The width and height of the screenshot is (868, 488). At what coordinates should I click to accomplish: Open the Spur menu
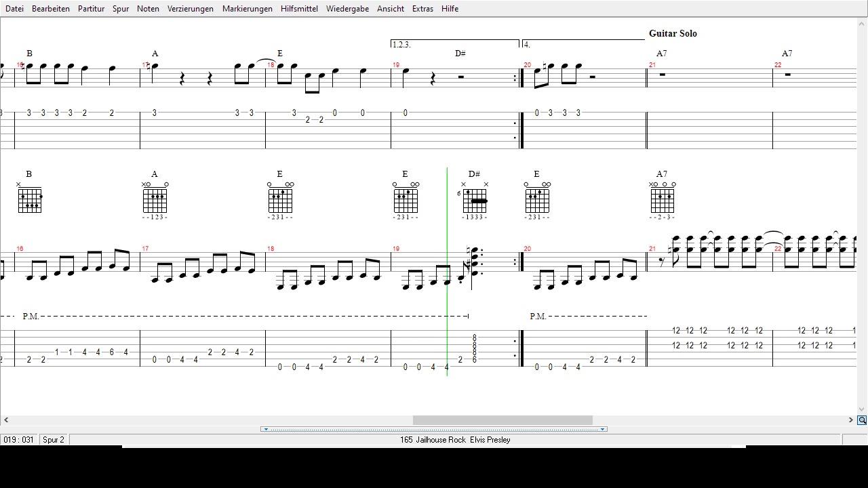click(x=121, y=9)
